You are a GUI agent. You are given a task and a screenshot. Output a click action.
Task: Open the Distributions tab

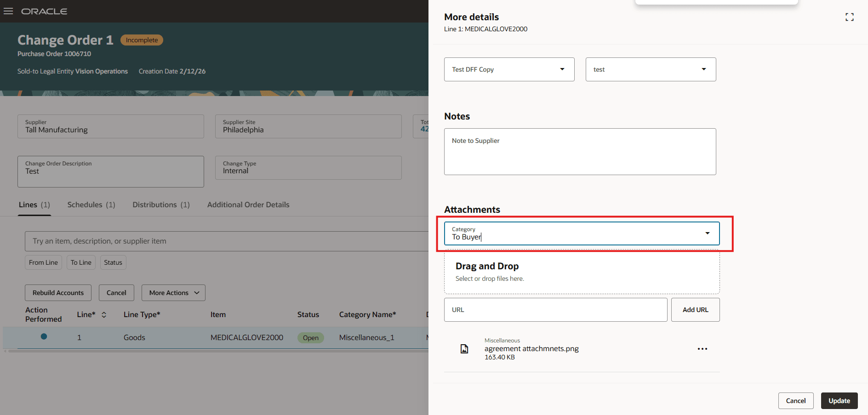pyautogui.click(x=155, y=205)
